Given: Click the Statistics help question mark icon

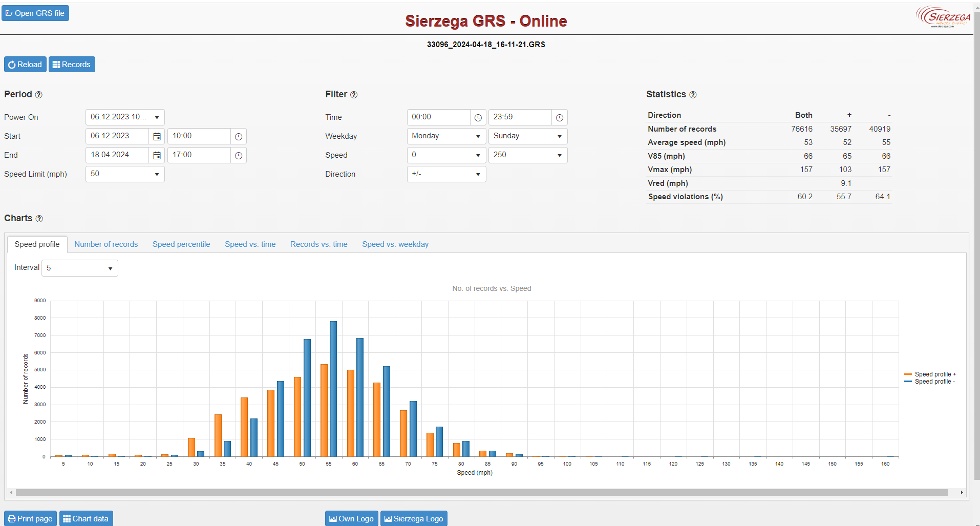Looking at the screenshot, I should (693, 95).
